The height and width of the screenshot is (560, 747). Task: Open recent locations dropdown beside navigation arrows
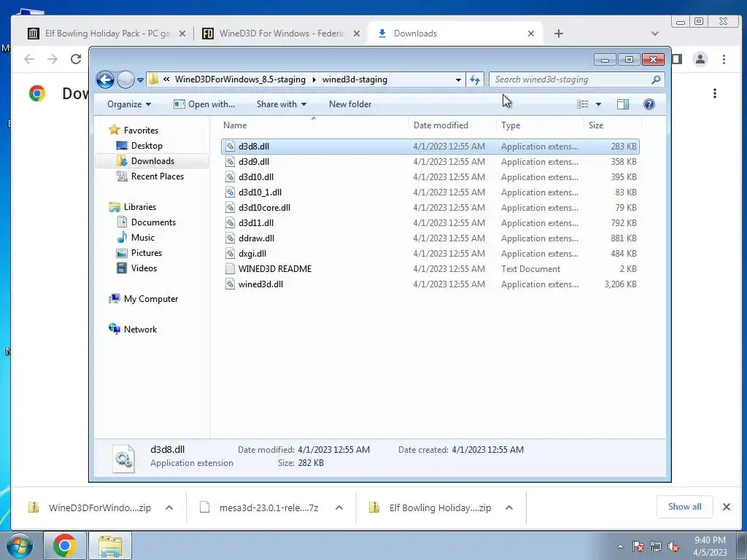[140, 80]
